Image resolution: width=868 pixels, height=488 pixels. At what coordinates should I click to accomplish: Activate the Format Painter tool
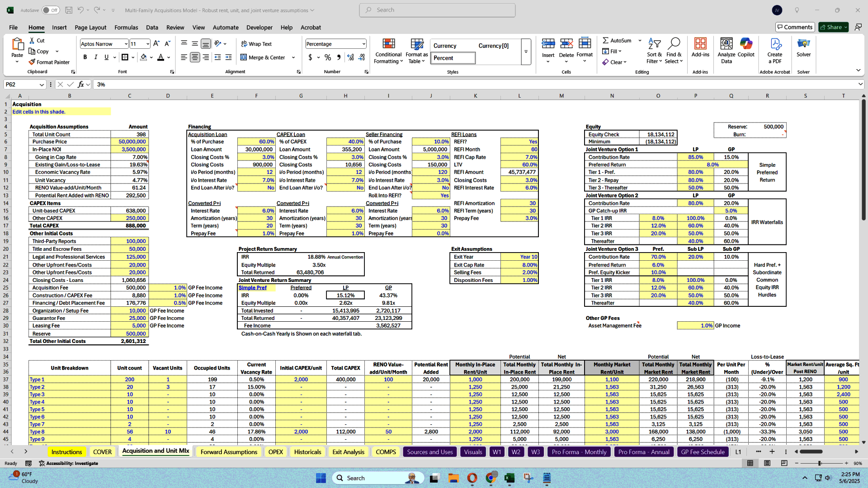coord(49,62)
